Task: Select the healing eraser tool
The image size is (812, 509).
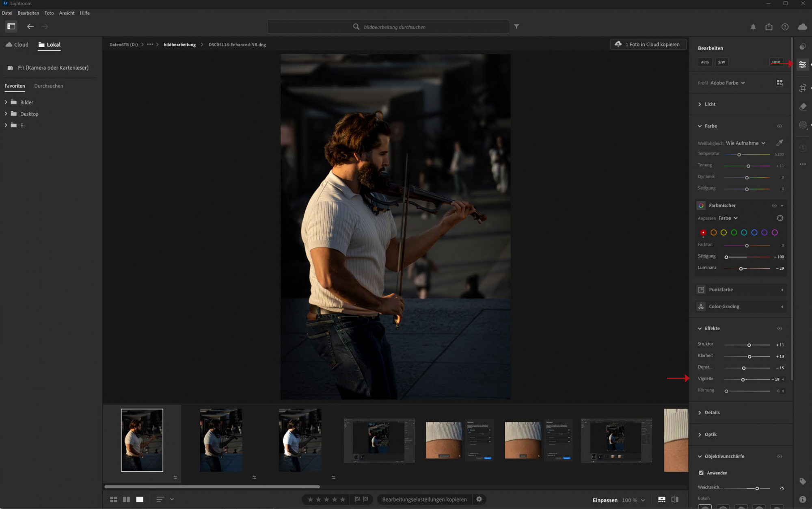Action: pos(803,107)
